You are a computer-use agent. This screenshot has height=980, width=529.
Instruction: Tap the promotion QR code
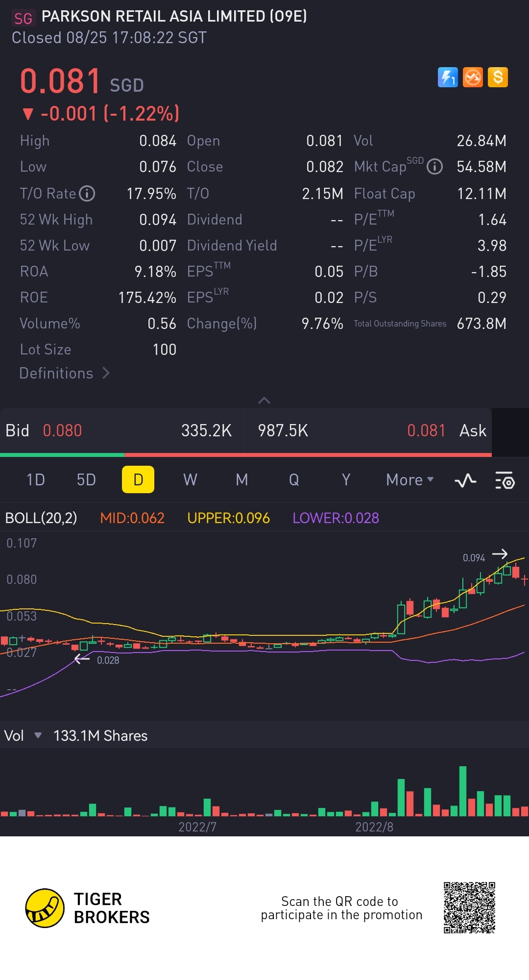pos(469,907)
